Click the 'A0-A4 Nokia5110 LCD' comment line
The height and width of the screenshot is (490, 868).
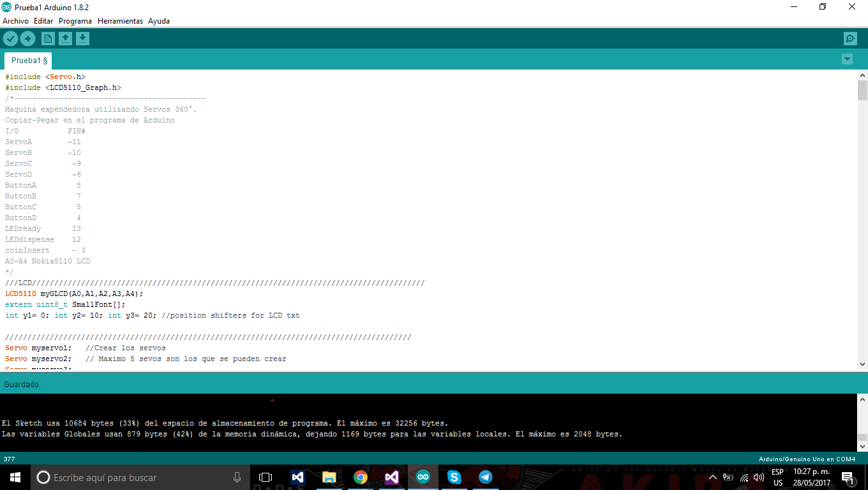coord(48,261)
